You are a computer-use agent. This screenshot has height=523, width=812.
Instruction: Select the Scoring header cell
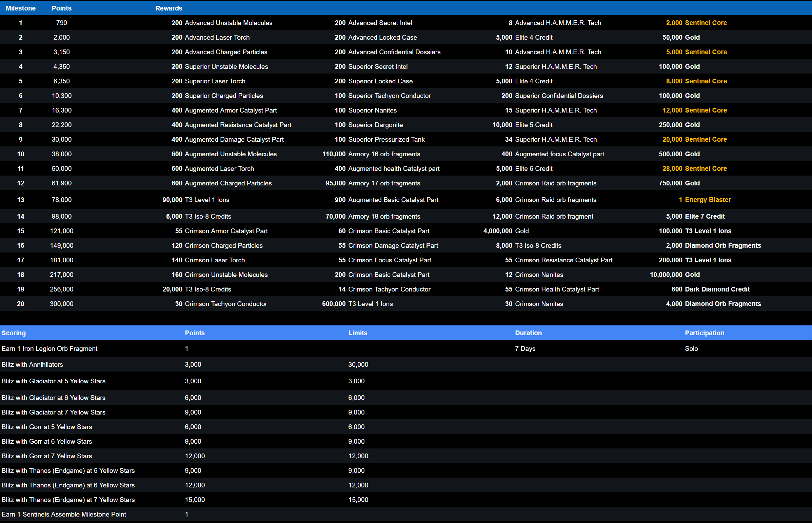(x=14, y=333)
